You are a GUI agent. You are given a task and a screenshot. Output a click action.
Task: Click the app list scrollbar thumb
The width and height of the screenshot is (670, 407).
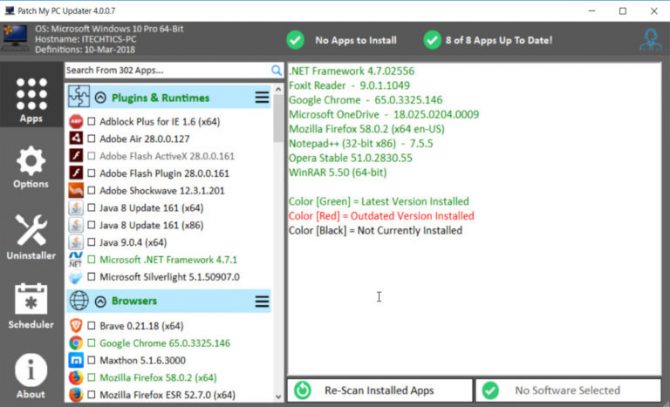(278, 118)
